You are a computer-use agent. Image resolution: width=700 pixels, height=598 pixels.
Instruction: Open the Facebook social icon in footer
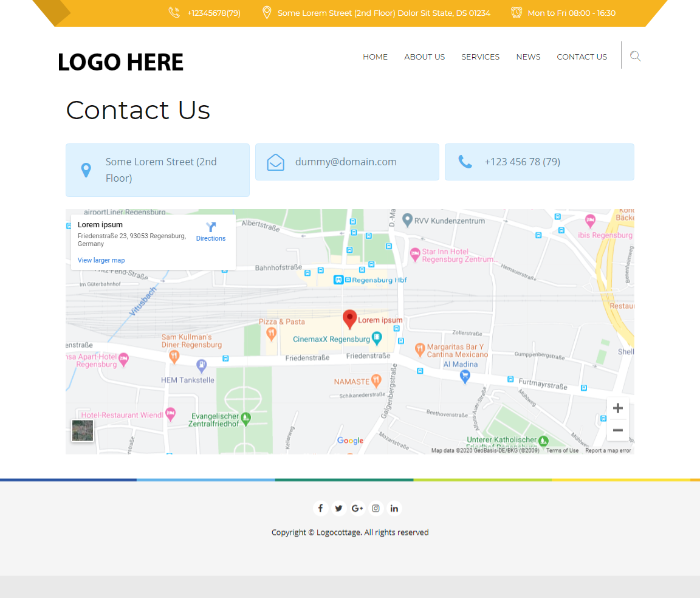click(x=320, y=509)
